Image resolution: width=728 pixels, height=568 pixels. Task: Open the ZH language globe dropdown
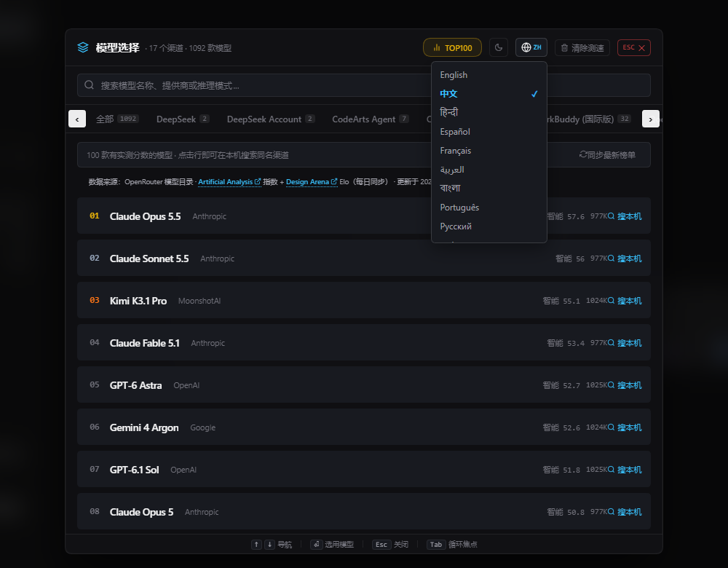[x=531, y=47]
